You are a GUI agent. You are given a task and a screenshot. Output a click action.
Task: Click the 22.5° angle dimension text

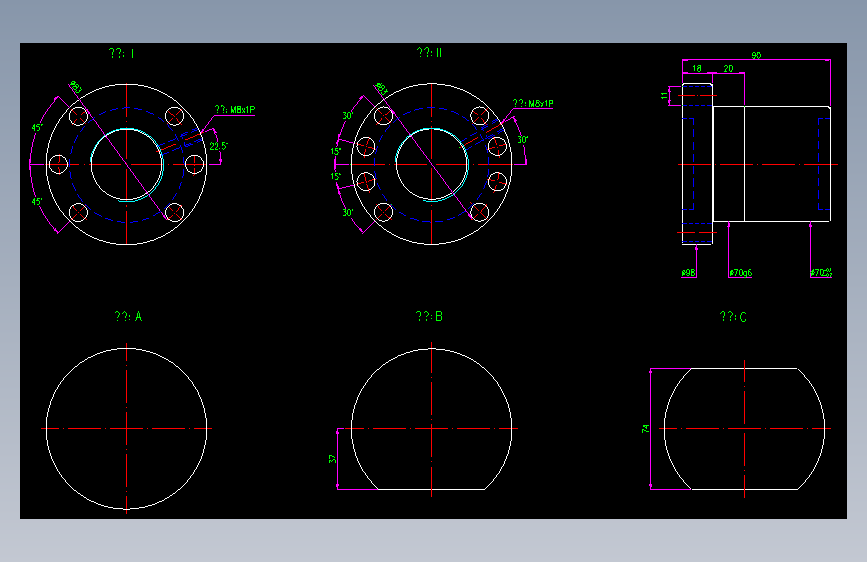[x=218, y=146]
